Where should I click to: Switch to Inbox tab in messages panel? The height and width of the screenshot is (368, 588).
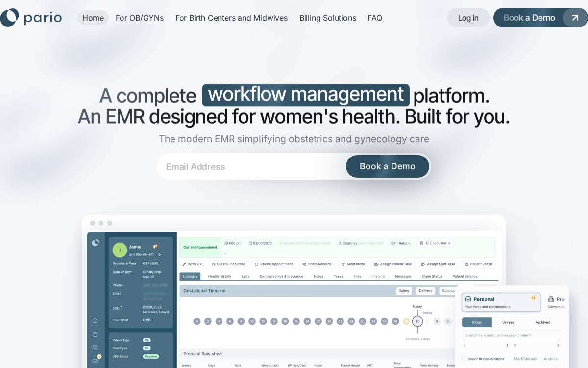(x=477, y=322)
